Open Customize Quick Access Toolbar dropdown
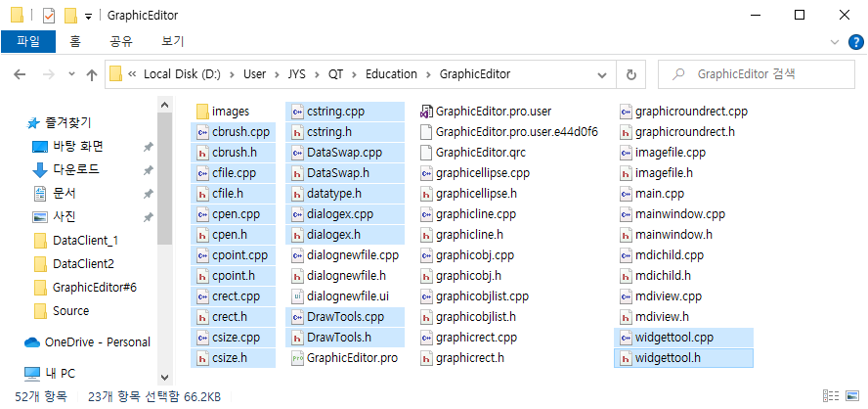Image resolution: width=868 pixels, height=409 pixels. [x=88, y=17]
